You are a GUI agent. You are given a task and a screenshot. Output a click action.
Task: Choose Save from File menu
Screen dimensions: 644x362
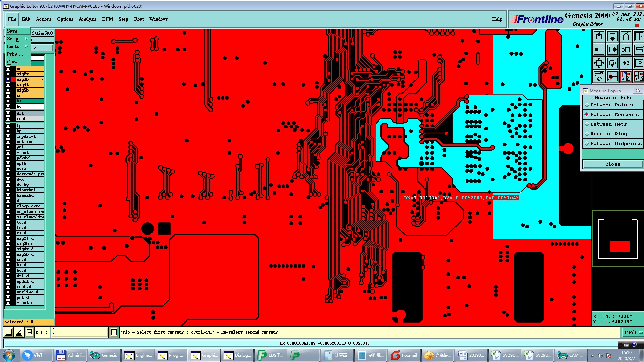point(12,31)
